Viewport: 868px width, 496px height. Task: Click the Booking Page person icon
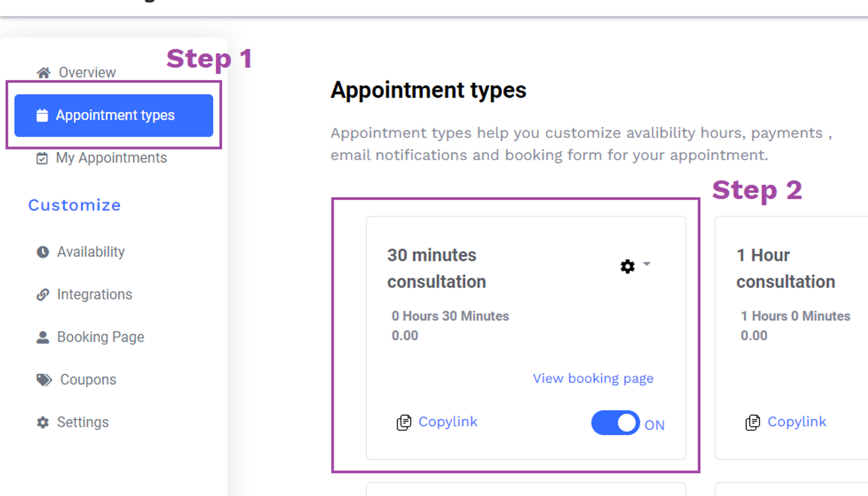click(43, 337)
